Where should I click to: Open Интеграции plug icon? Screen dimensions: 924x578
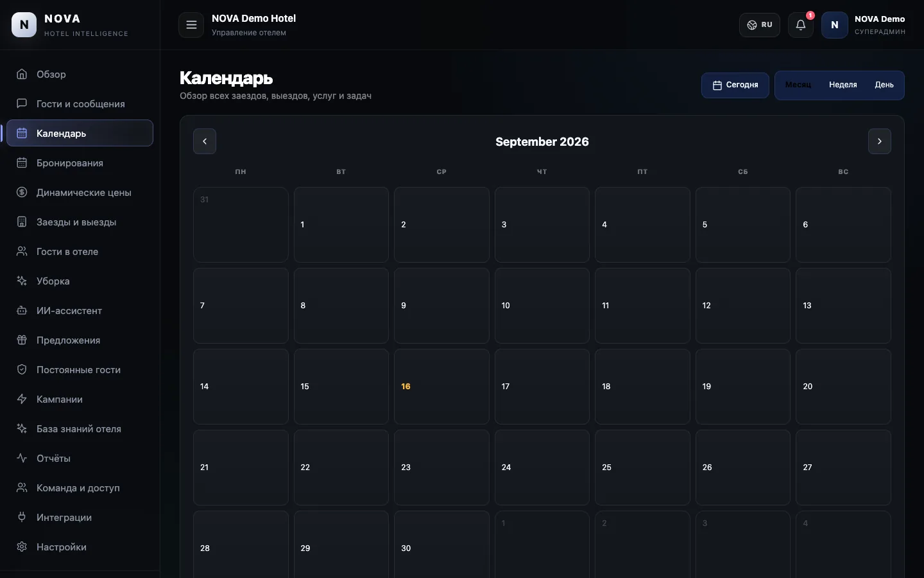(22, 517)
